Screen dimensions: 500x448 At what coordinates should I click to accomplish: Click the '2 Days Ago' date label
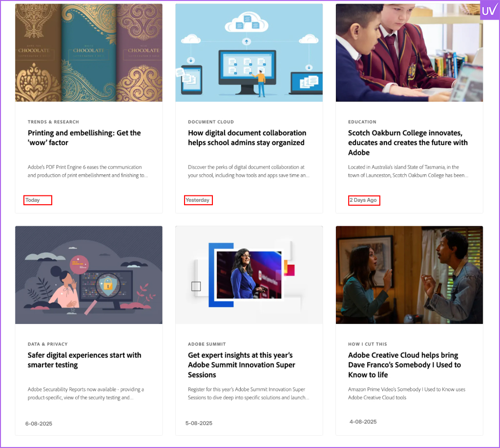pos(364,200)
